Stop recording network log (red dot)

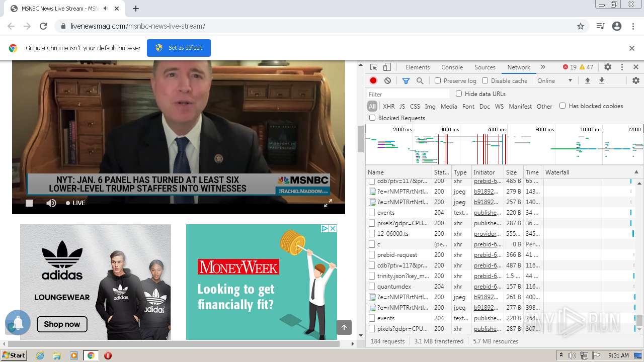pyautogui.click(x=373, y=80)
